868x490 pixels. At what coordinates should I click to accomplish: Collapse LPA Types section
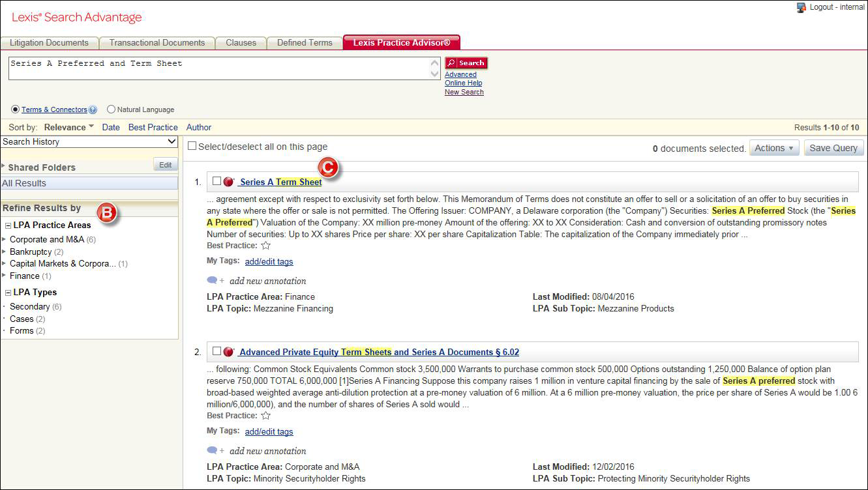click(x=8, y=293)
